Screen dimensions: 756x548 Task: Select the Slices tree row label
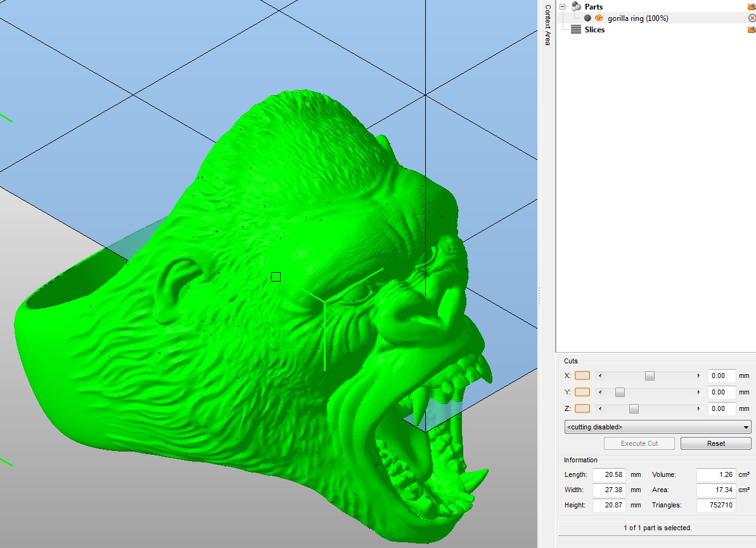click(x=594, y=30)
